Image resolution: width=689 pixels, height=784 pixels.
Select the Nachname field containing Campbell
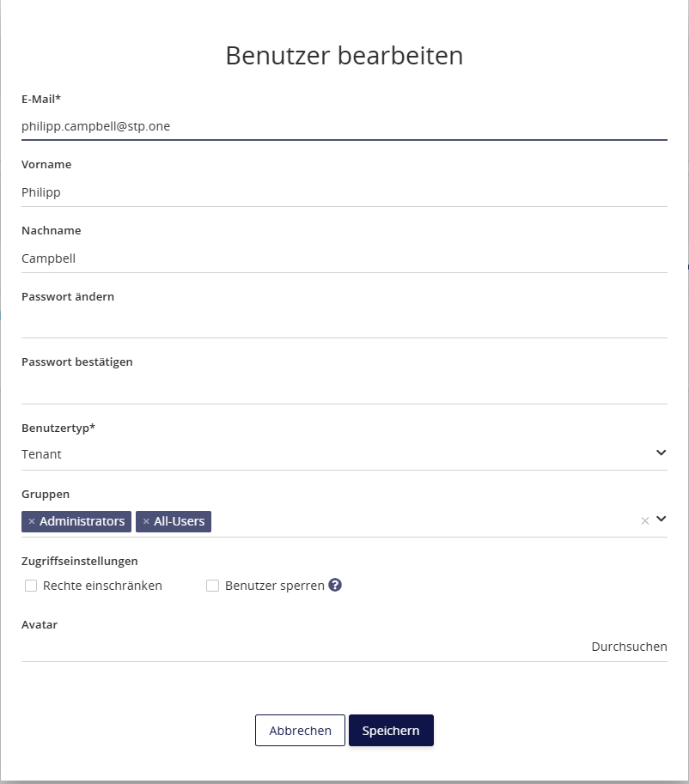[344, 258]
